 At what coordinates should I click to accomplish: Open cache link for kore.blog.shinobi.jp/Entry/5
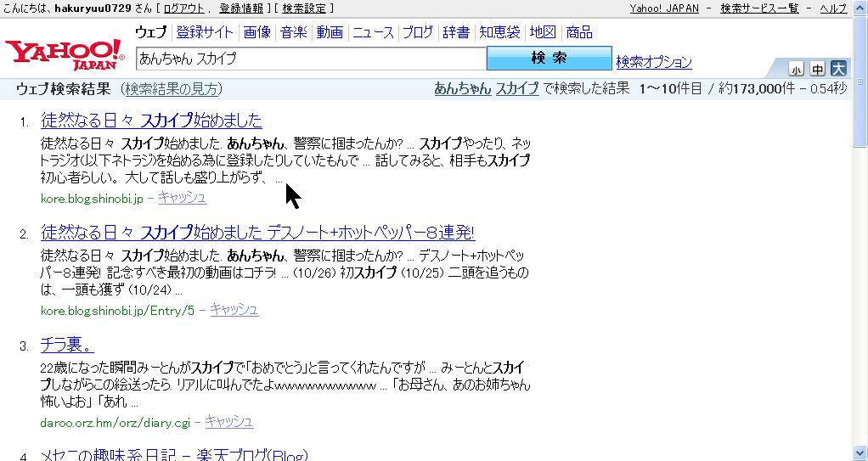point(234,309)
